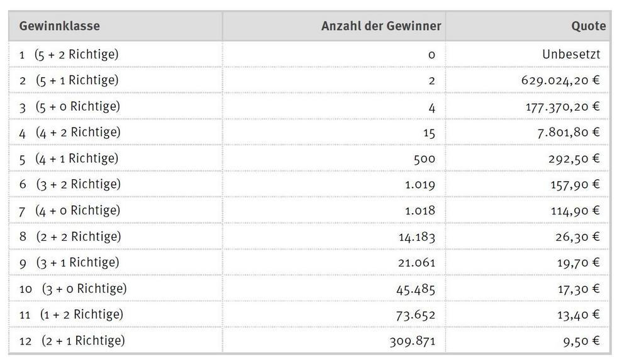Click the 9 (3 + 1 Richtige) row
Image resolution: width=629 pixels, height=364 pixels.
click(x=308, y=263)
